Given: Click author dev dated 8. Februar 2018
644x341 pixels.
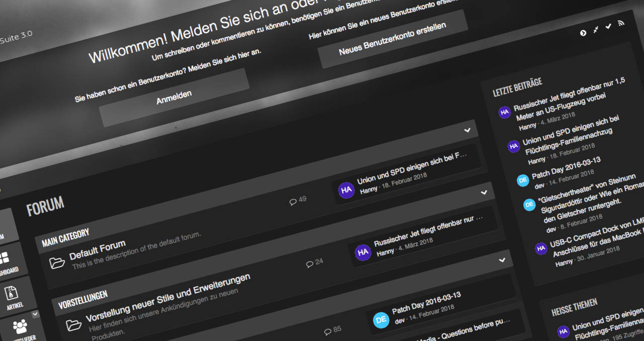Looking at the screenshot, I should coord(551,229).
